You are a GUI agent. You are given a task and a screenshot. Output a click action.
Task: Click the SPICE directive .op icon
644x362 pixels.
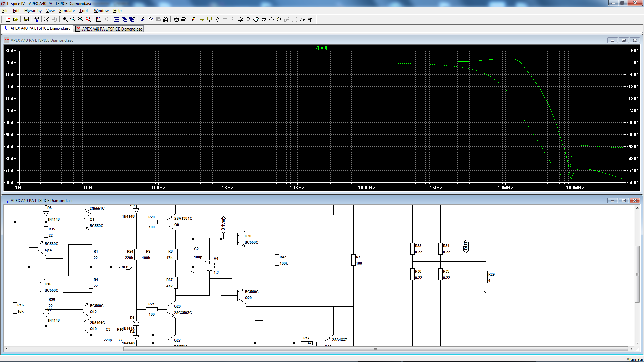click(310, 19)
